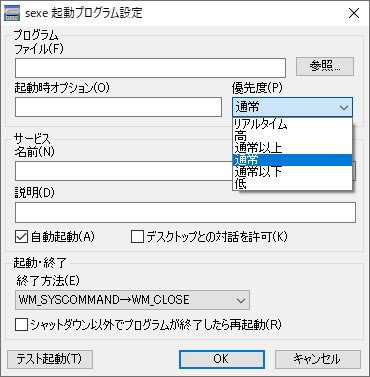Select リアルタイム priority option
Screen dimensions: 370x377
[292, 124]
